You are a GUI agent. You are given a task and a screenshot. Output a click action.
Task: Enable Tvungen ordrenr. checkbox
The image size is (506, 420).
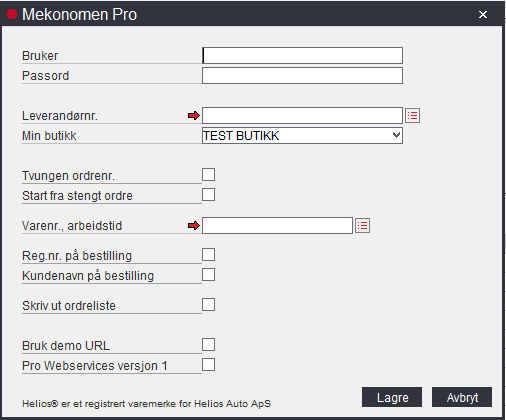pyautogui.click(x=208, y=174)
